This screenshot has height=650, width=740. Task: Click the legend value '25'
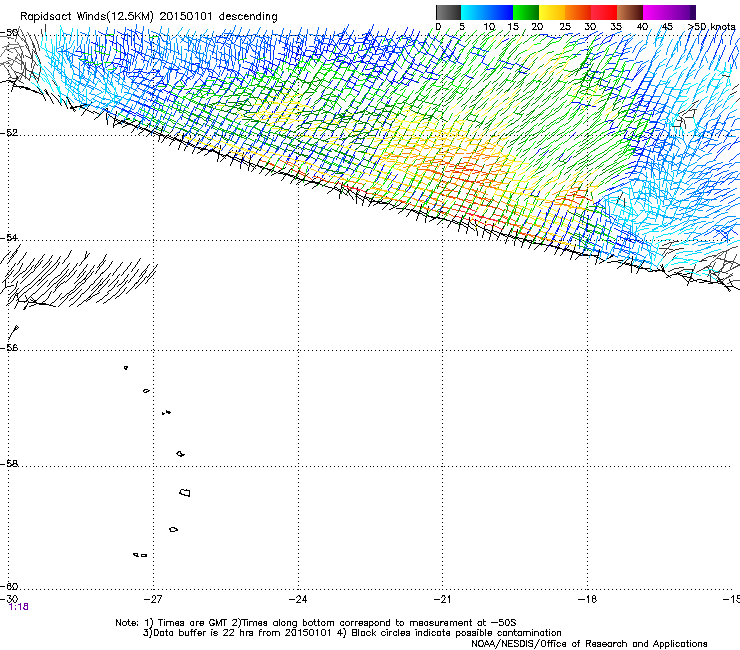pos(565,27)
